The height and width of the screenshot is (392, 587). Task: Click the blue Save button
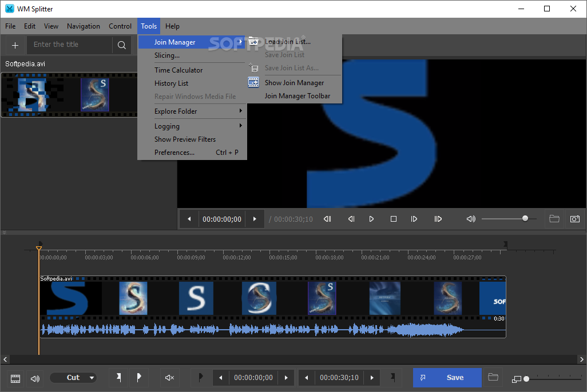click(447, 378)
